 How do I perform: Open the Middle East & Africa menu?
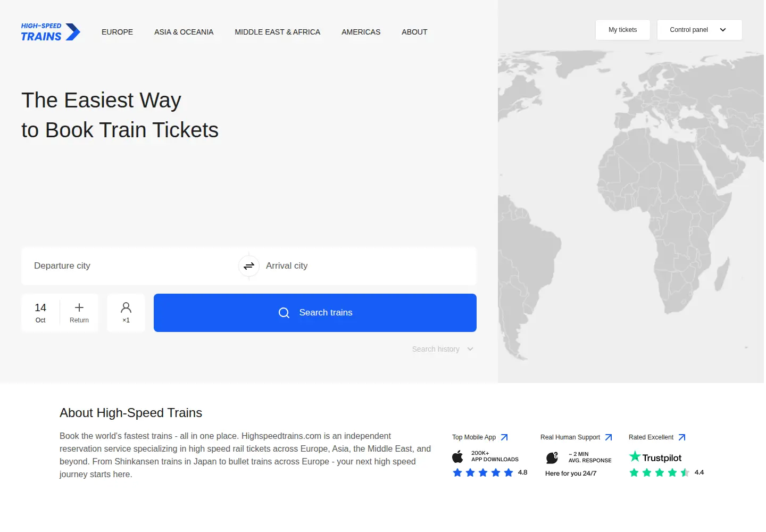[278, 32]
